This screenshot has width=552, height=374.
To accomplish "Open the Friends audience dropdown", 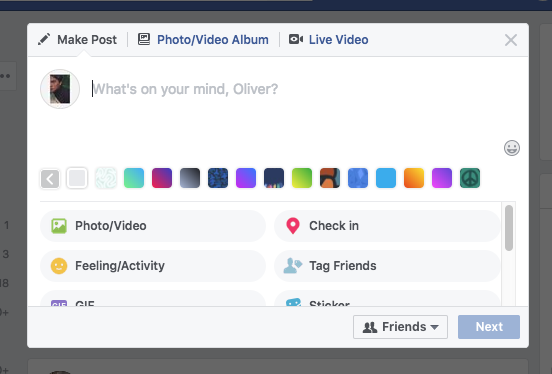I will (400, 327).
